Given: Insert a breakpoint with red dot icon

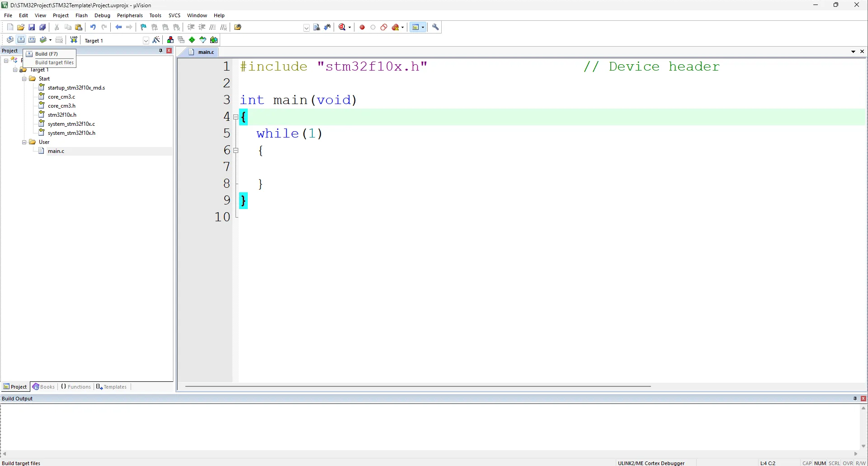Looking at the screenshot, I should point(362,27).
